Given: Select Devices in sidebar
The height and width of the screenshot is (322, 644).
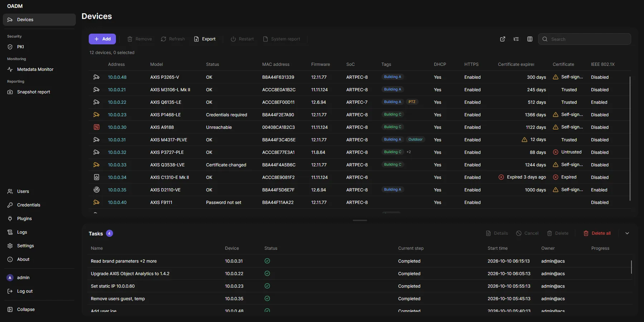Looking at the screenshot, I should 39,20.
